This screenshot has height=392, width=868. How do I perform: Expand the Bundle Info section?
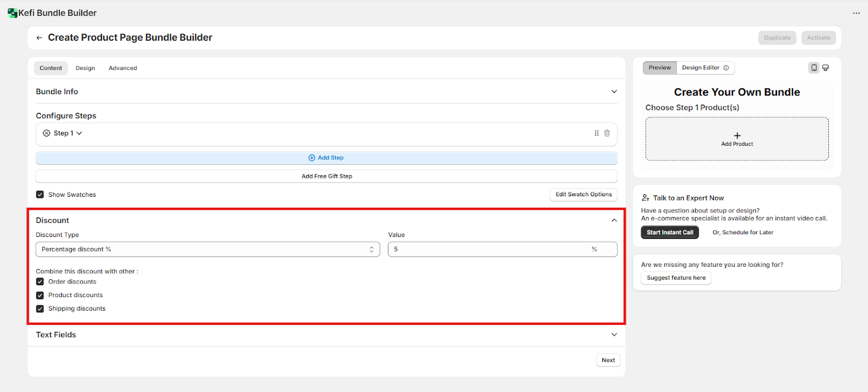[x=614, y=92]
